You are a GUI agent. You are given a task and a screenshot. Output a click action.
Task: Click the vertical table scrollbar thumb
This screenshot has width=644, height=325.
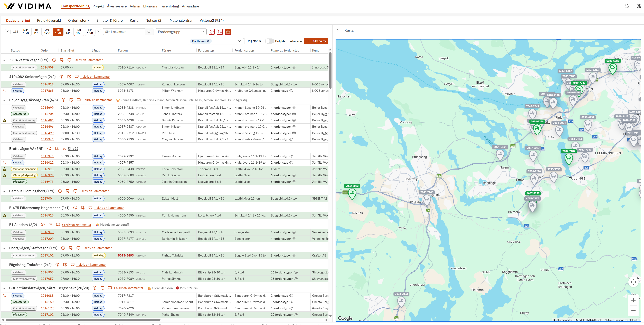(330, 70)
